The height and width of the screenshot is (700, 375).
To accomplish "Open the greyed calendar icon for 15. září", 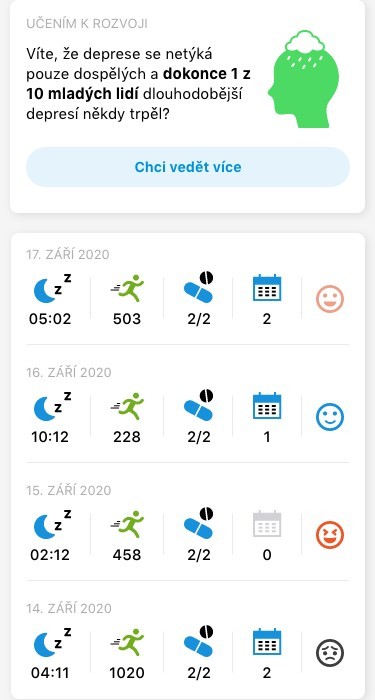I will click(x=267, y=524).
